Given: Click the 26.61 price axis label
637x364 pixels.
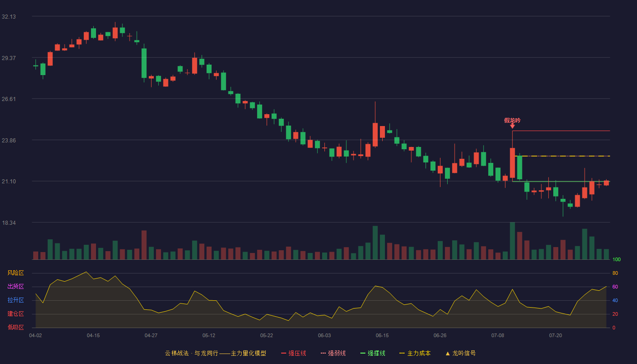Looking at the screenshot, I should coord(9,99).
